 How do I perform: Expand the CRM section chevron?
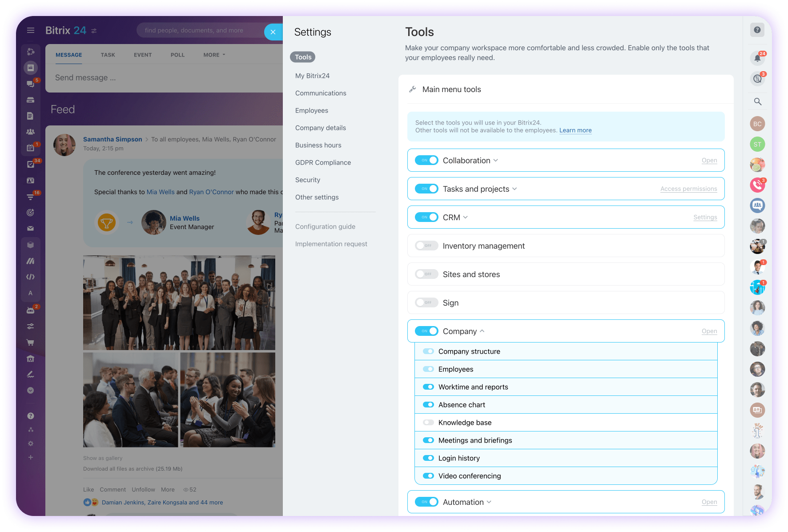(466, 218)
